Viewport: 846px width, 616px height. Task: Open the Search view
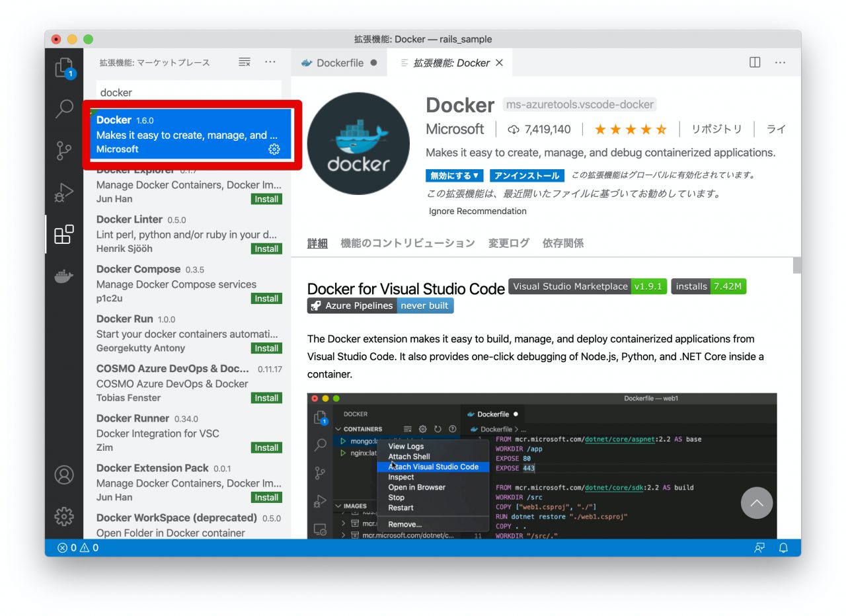(64, 109)
